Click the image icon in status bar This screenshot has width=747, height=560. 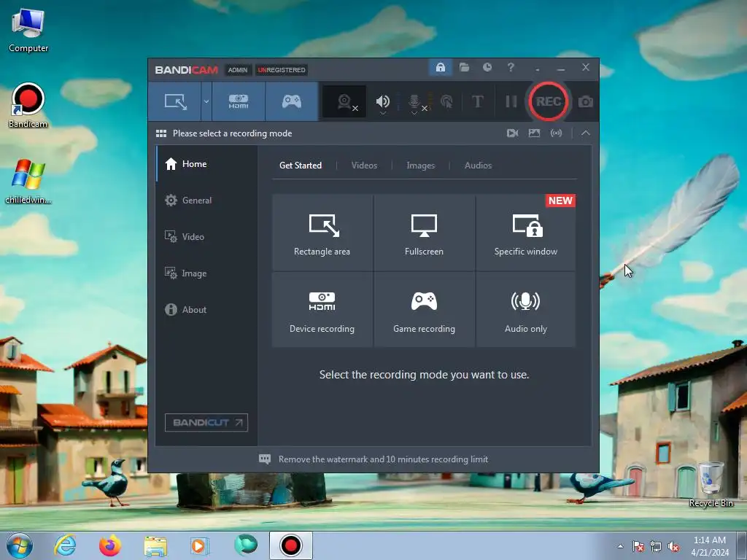coord(534,133)
